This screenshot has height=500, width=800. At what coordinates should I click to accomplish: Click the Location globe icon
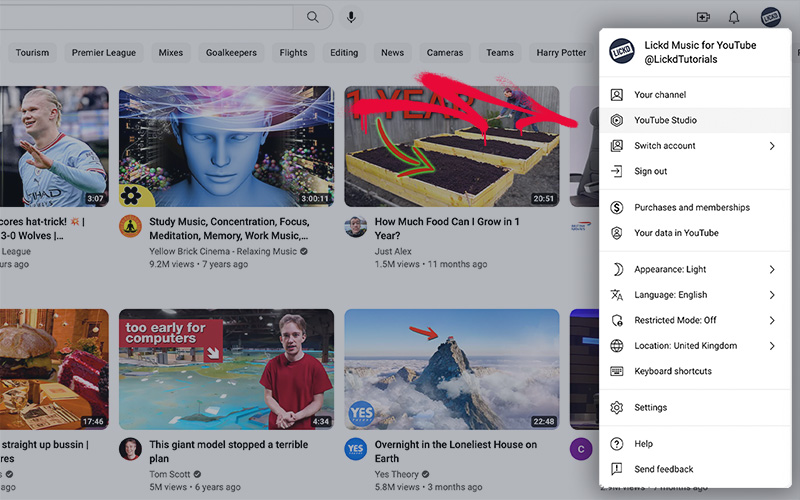click(x=616, y=346)
